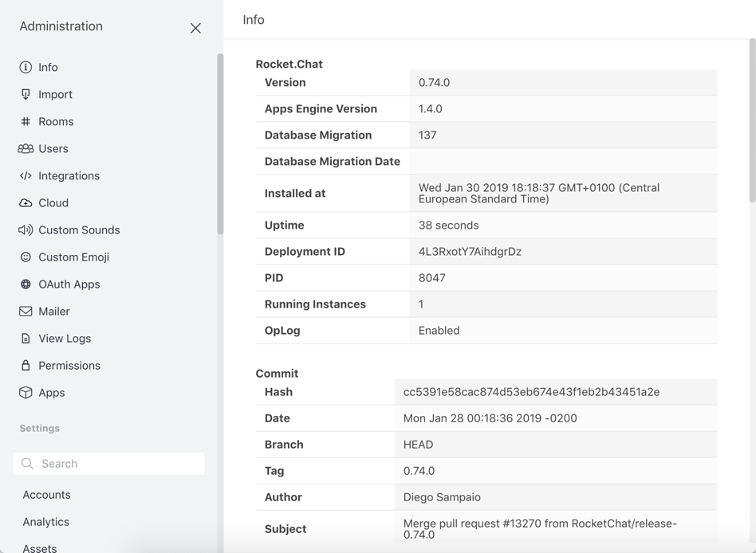Viewport: 756px width, 553px height.
Task: Click the Users group icon
Action: 26,149
